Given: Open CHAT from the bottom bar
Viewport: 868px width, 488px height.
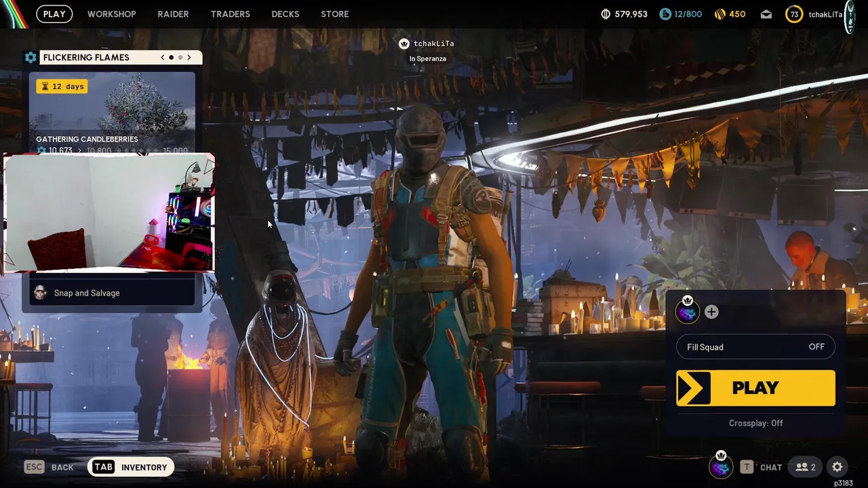Looking at the screenshot, I should pyautogui.click(x=761, y=467).
